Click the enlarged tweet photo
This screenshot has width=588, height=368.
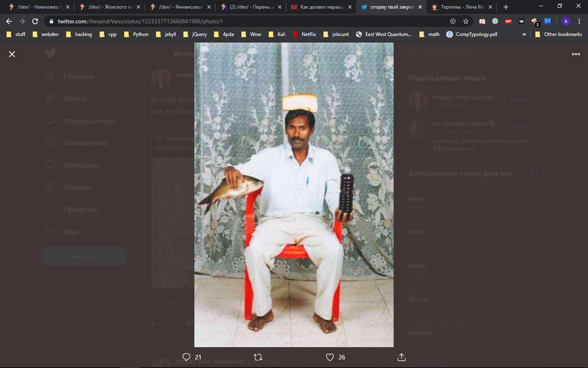click(x=294, y=195)
